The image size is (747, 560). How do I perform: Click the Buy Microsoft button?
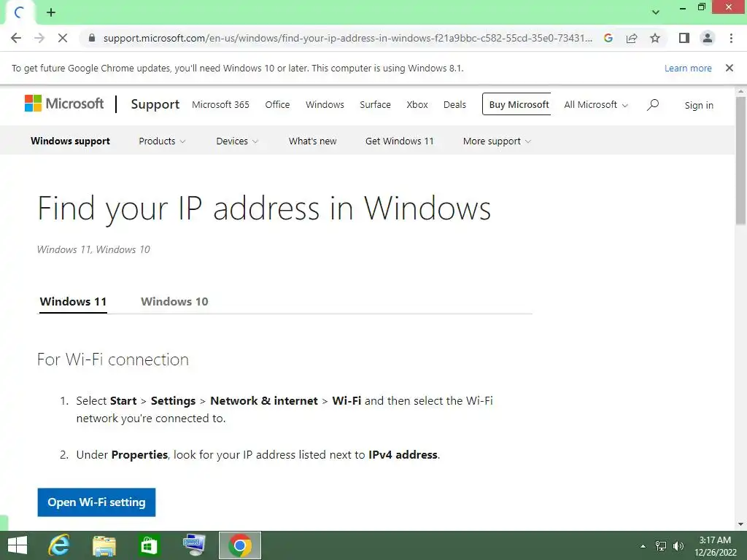517,104
